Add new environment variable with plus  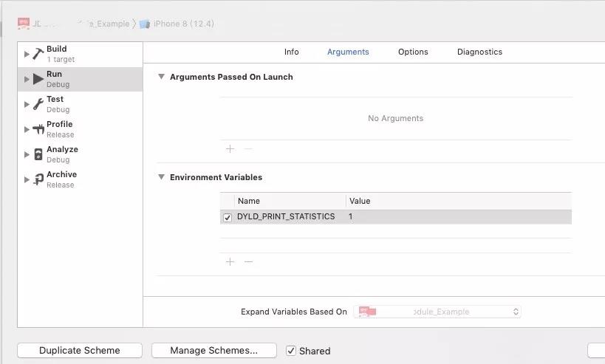pos(230,261)
